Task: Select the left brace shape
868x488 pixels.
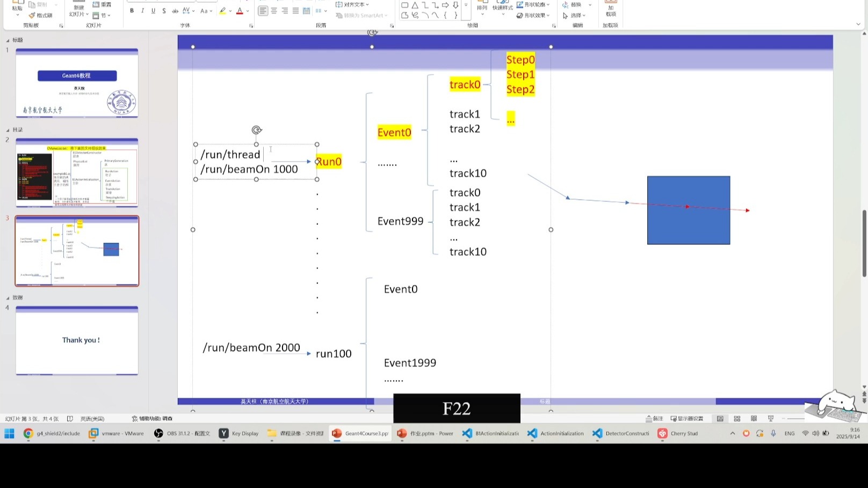Action: coord(445,15)
